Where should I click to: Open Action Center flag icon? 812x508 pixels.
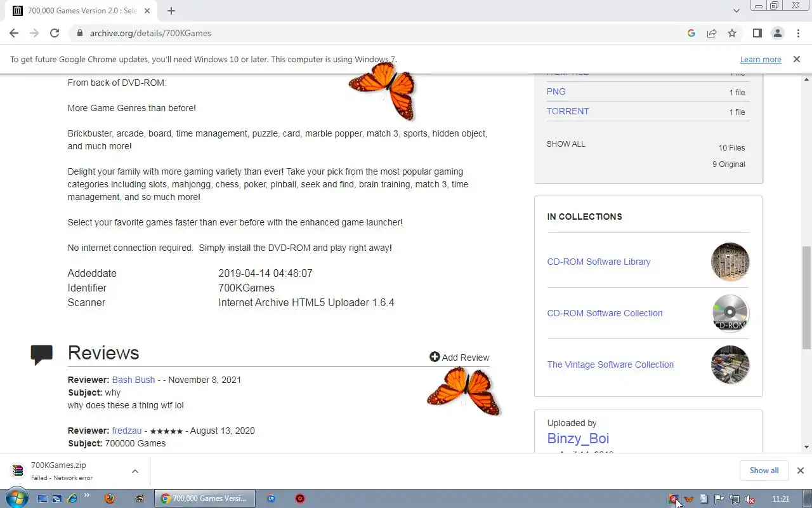coord(719,499)
